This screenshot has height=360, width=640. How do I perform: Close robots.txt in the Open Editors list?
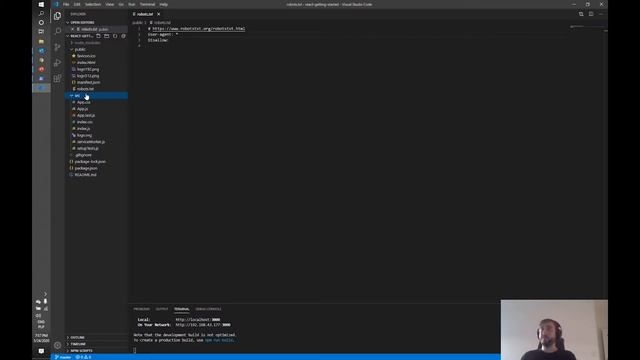click(x=73, y=29)
